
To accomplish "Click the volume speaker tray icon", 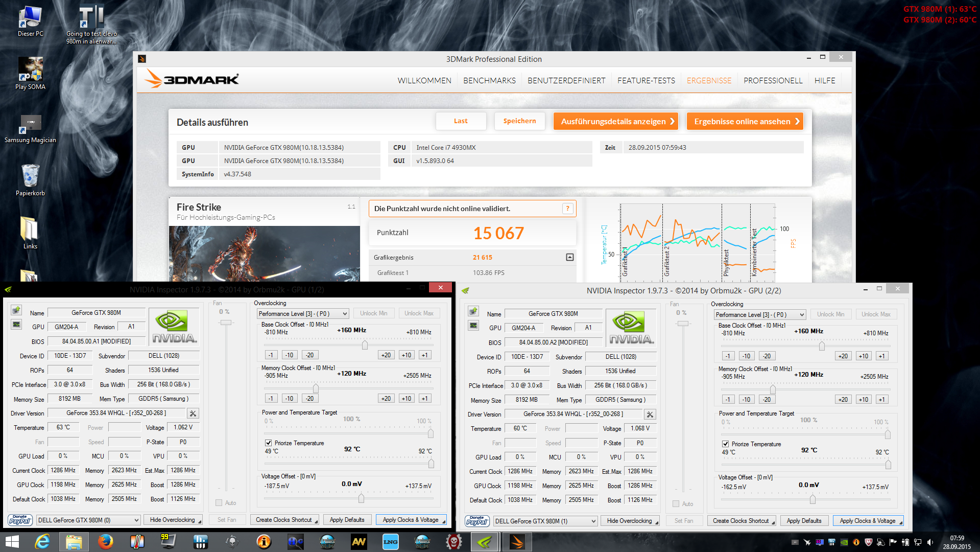I will 930,542.
